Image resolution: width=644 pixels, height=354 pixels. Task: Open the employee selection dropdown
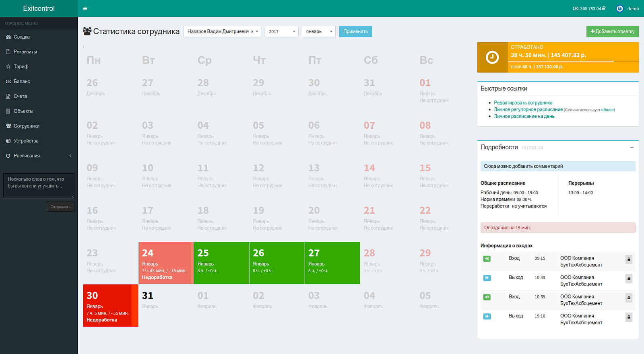[222, 31]
